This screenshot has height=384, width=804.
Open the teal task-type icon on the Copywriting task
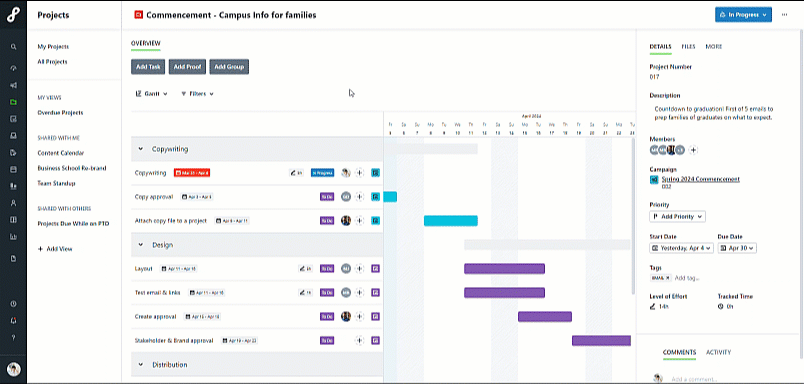(x=375, y=173)
